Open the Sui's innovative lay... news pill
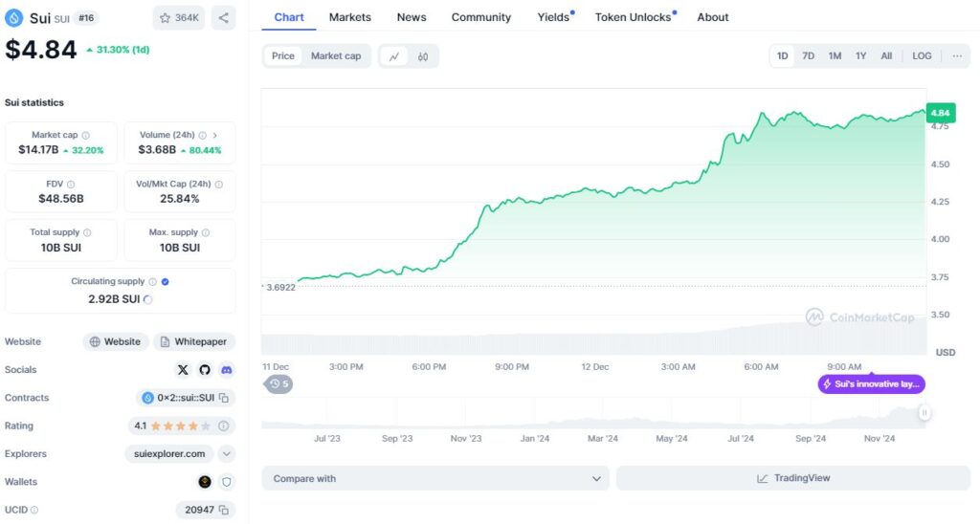Screen dimensions: 980x524 pyautogui.click(x=871, y=384)
